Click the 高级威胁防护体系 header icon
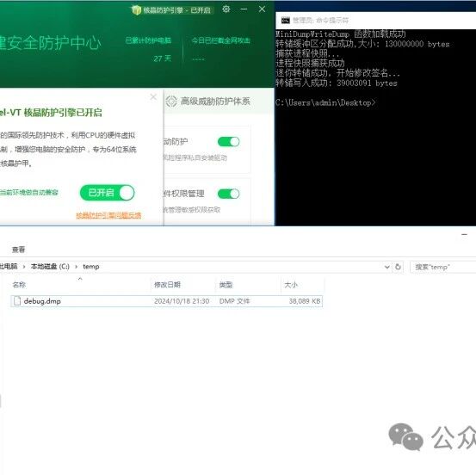This screenshot has width=476, height=475. tap(171, 101)
